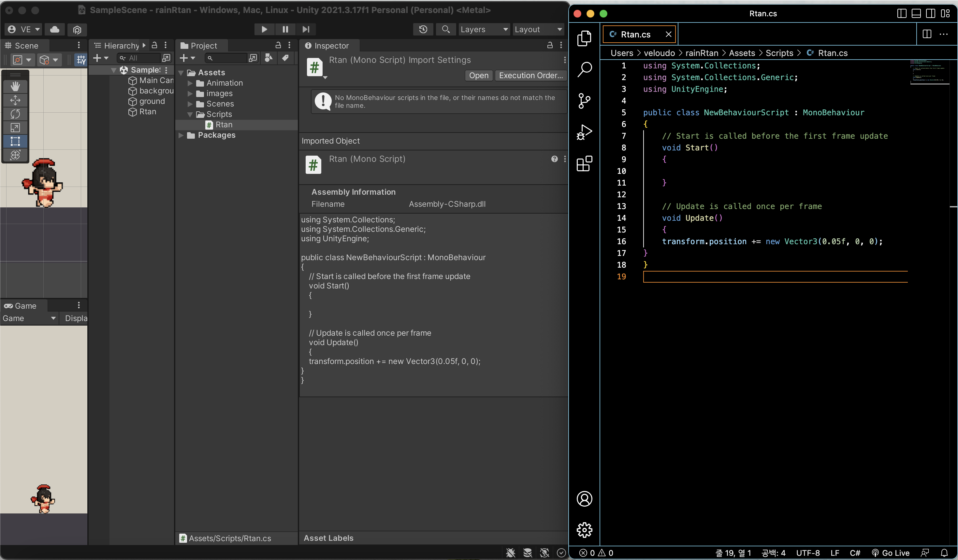Image resolution: width=958 pixels, height=560 pixels.
Task: Click the Open button in Inspector
Action: pos(479,76)
